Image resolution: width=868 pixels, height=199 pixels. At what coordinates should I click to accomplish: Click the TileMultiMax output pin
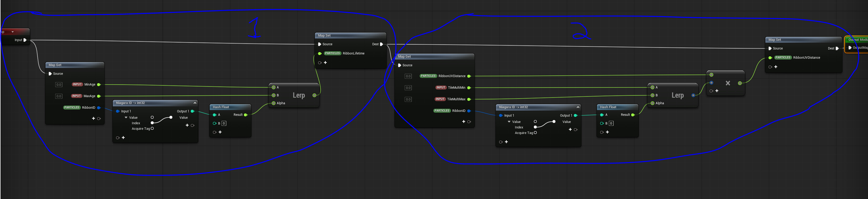pyautogui.click(x=469, y=100)
